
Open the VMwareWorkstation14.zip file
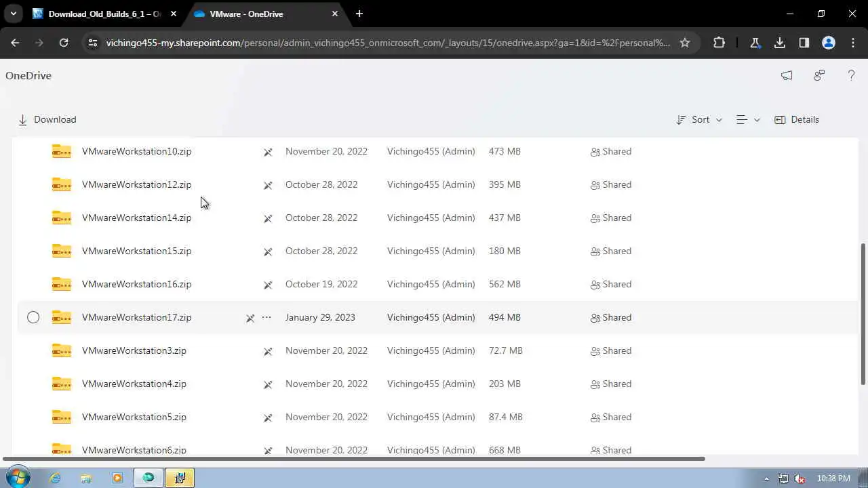pos(136,218)
